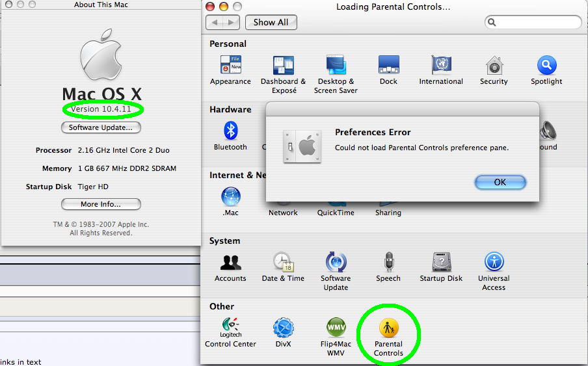Open Bluetooth preferences

(x=230, y=136)
